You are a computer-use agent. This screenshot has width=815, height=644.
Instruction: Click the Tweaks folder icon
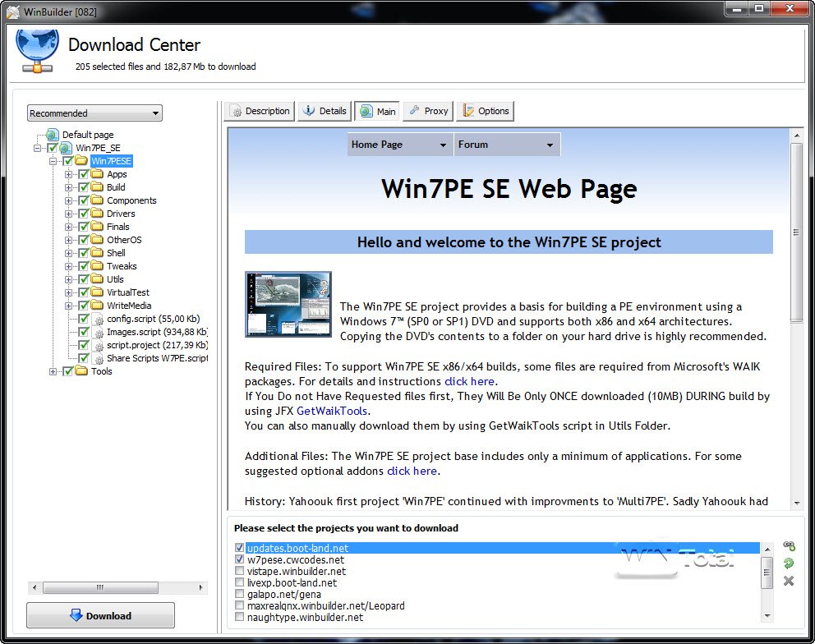coord(97,265)
